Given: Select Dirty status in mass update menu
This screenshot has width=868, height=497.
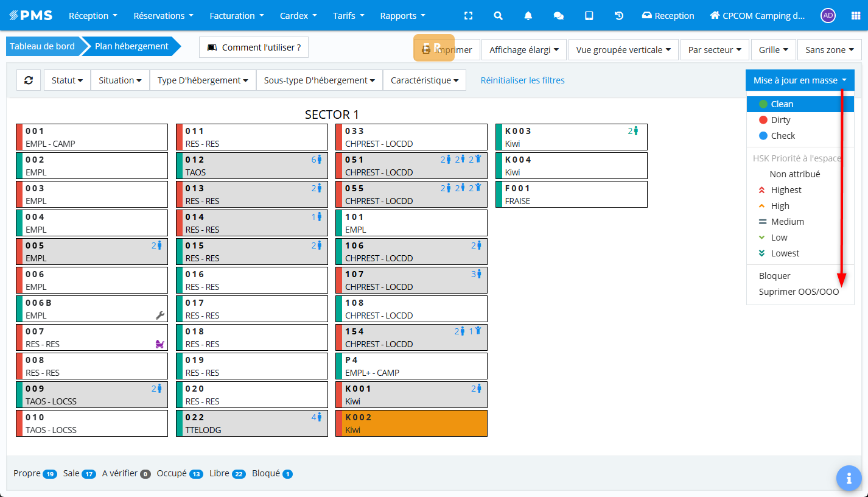Looking at the screenshot, I should 780,120.
